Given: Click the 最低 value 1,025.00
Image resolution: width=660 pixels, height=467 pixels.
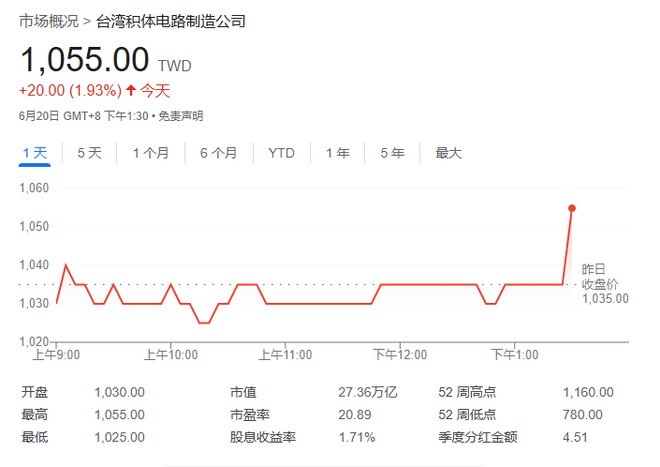Looking at the screenshot, I should pos(119,437).
